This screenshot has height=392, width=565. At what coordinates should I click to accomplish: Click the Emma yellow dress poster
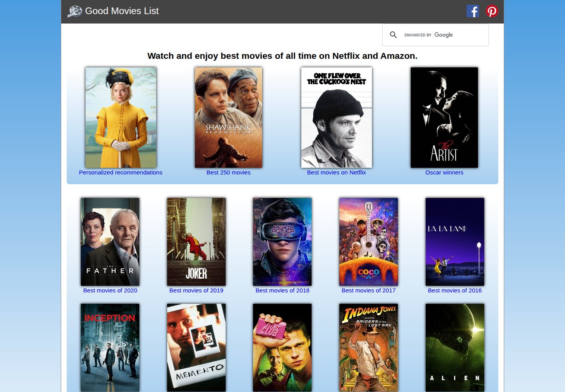[121, 118]
